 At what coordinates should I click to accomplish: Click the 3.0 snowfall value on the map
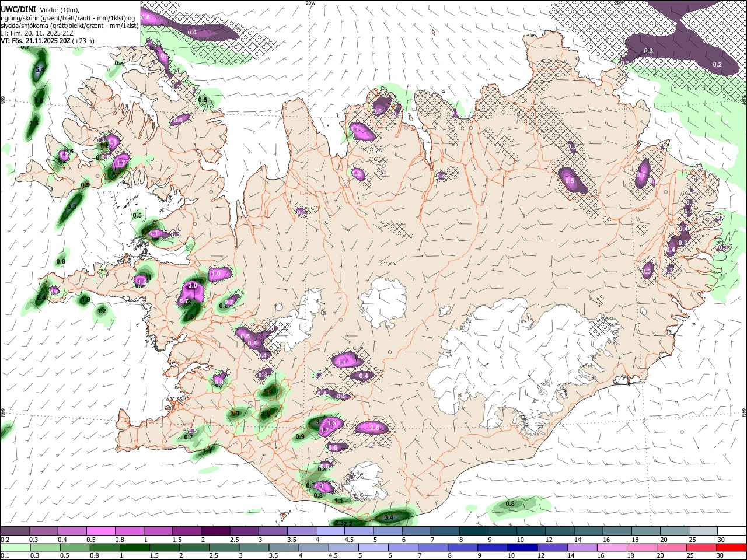point(192,286)
